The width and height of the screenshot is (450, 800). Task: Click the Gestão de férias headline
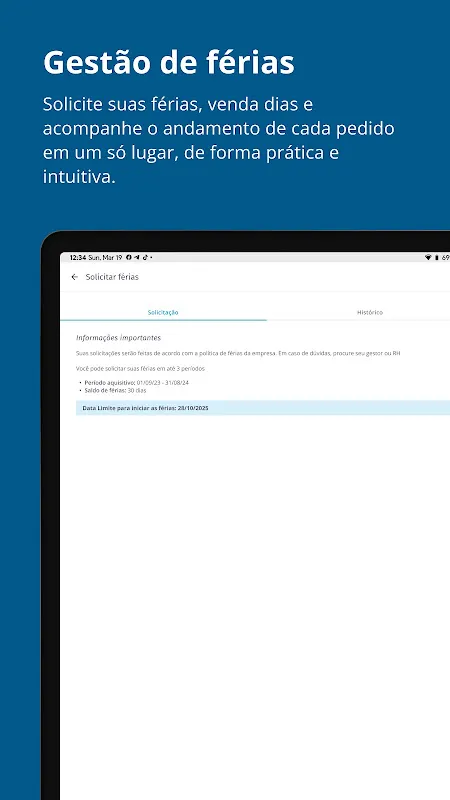tap(169, 63)
